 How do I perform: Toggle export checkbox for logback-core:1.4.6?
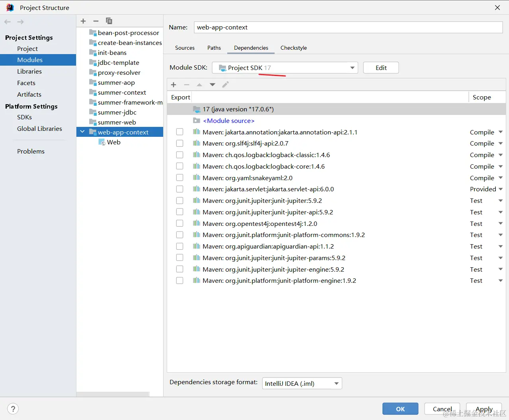click(180, 166)
